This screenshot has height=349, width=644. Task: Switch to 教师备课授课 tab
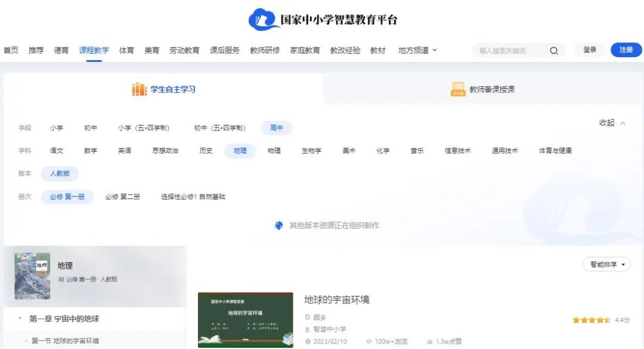482,89
